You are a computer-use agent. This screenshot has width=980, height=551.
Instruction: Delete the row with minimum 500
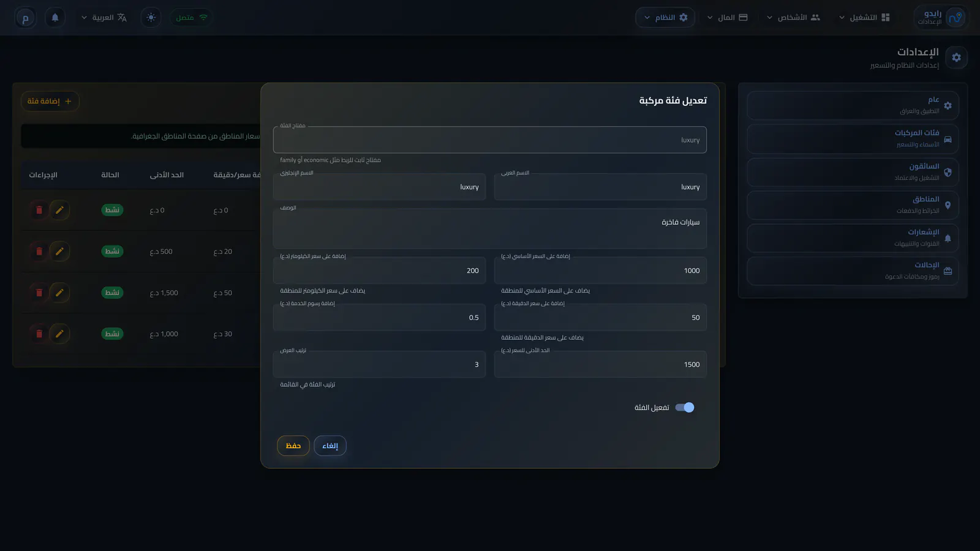(x=39, y=252)
